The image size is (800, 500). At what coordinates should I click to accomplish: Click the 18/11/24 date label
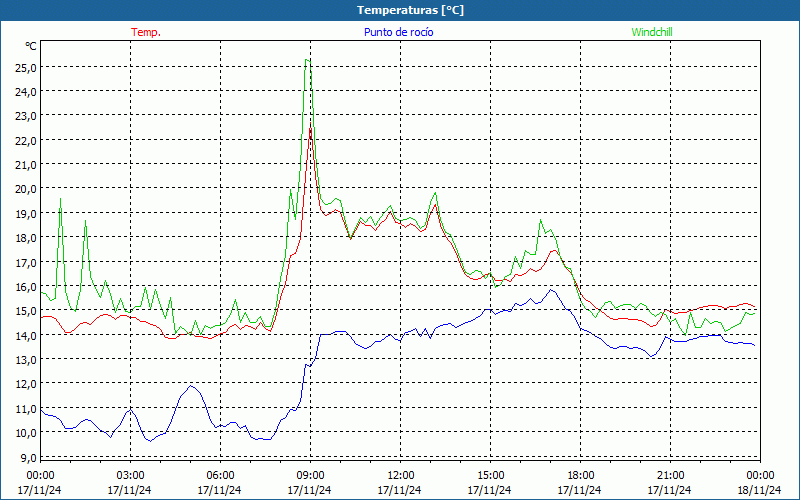click(760, 490)
